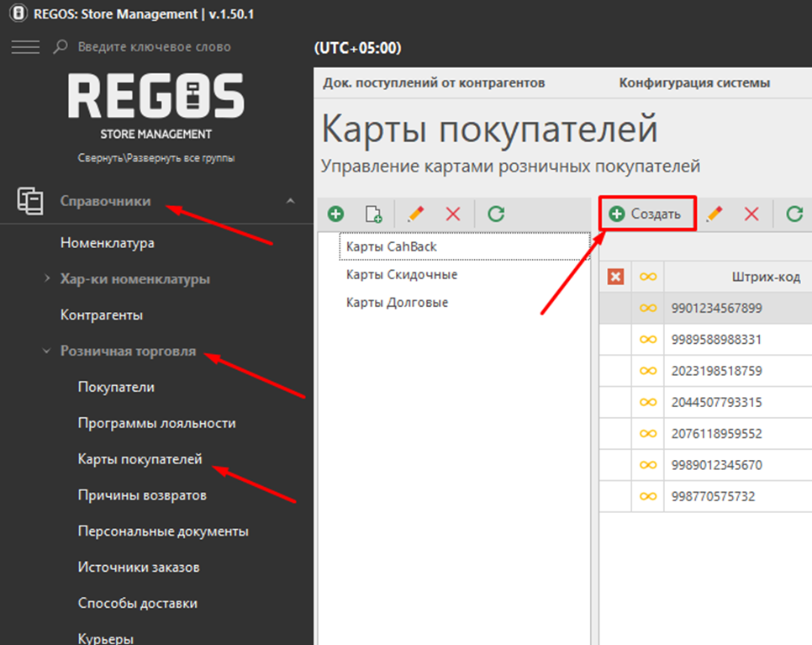Click the green refresh icon above the card groups list
The image size is (812, 645).
[496, 214]
